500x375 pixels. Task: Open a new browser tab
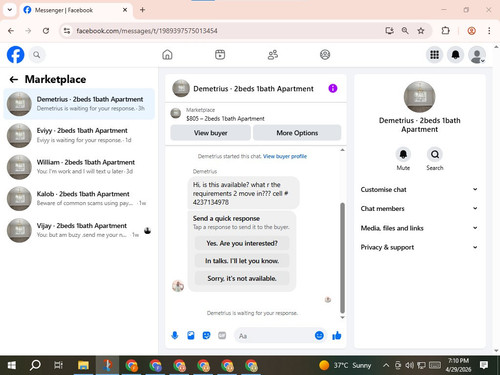tap(142, 10)
